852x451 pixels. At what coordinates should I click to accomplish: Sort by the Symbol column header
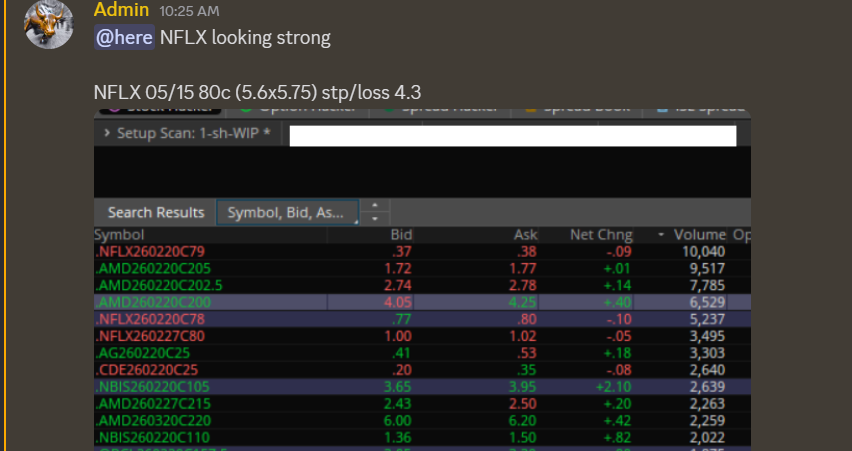(x=119, y=235)
